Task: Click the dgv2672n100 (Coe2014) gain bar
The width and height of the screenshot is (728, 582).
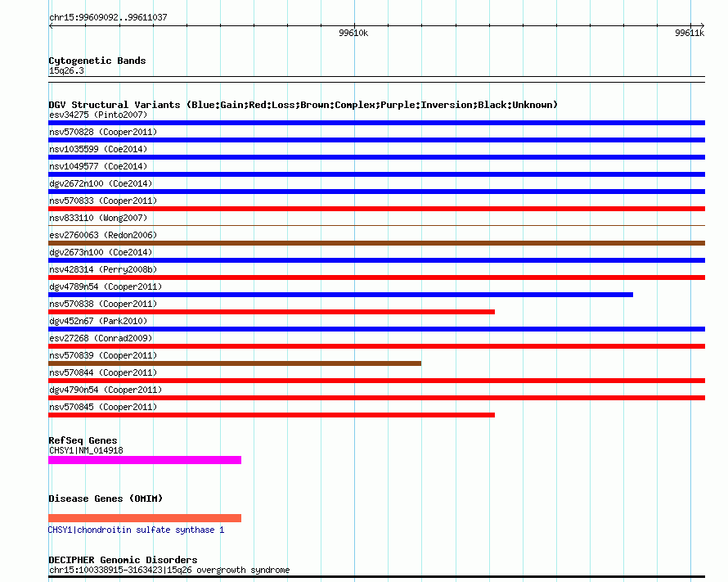Action: coord(376,192)
